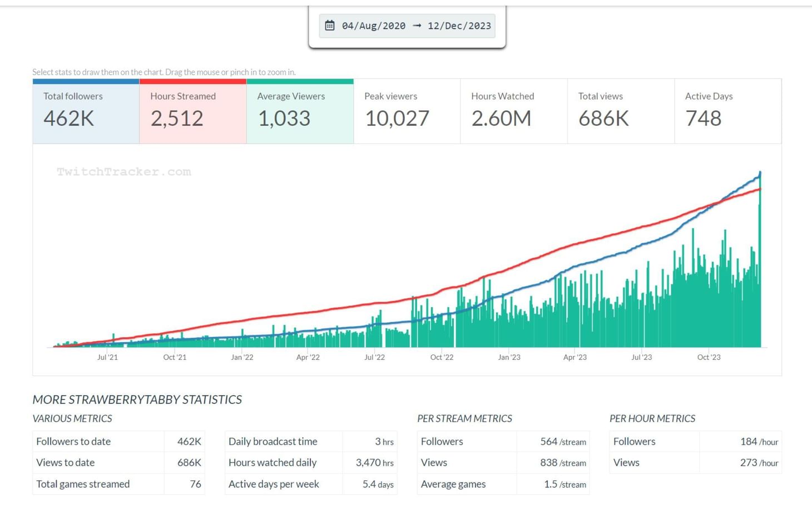The image size is (812, 508).
Task: Add Active Days to the chart
Action: 727,111
